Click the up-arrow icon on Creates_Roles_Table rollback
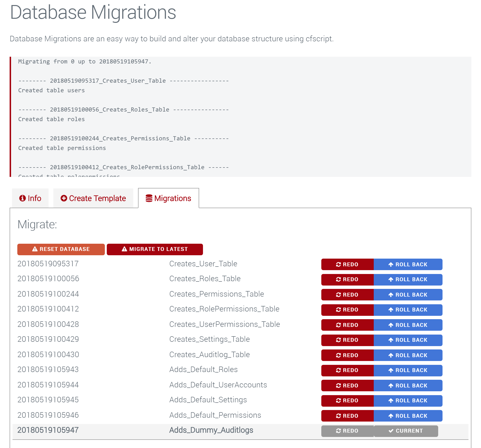 click(391, 279)
